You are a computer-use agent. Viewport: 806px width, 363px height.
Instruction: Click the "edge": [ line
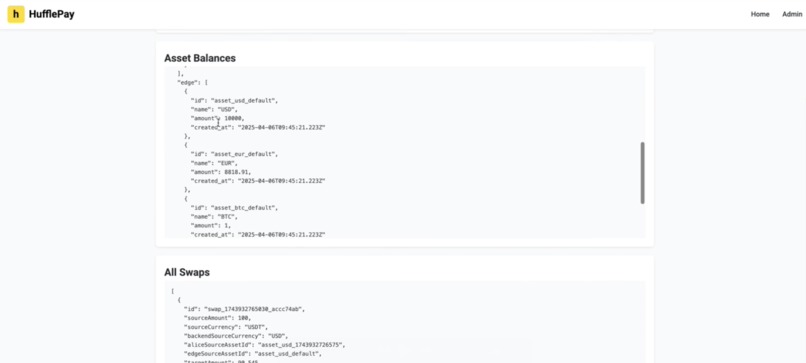(x=192, y=82)
